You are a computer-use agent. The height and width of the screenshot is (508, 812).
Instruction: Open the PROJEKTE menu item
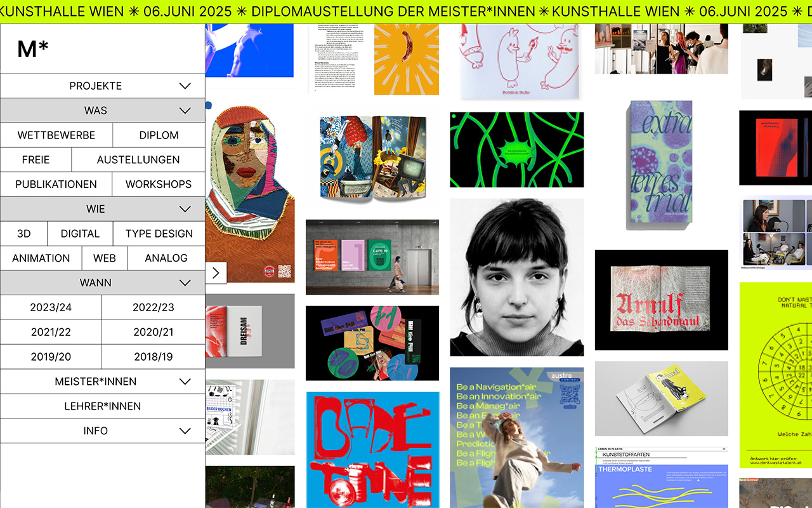[x=95, y=86]
